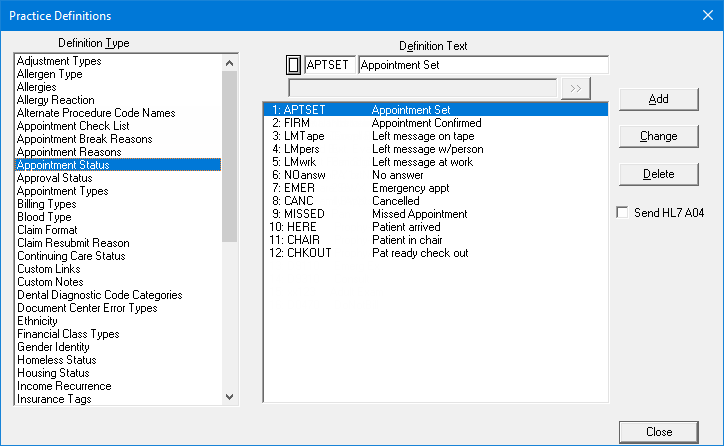Image resolution: width=724 pixels, height=446 pixels.
Task: Enable the Send HL7 A04 checkbox
Action: (623, 213)
